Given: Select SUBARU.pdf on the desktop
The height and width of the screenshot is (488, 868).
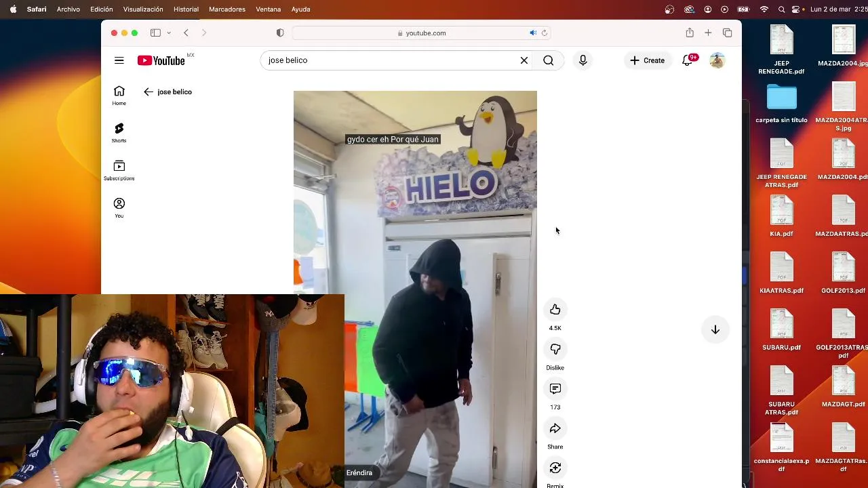Looking at the screenshot, I should 781,330.
